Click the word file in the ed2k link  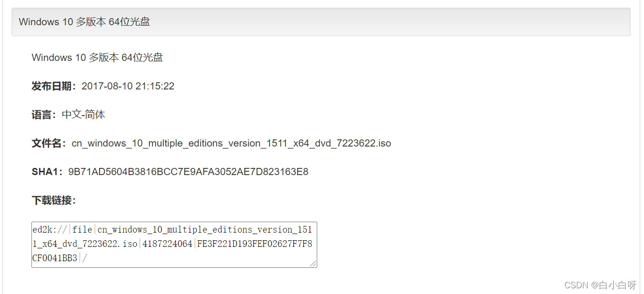click(x=82, y=230)
